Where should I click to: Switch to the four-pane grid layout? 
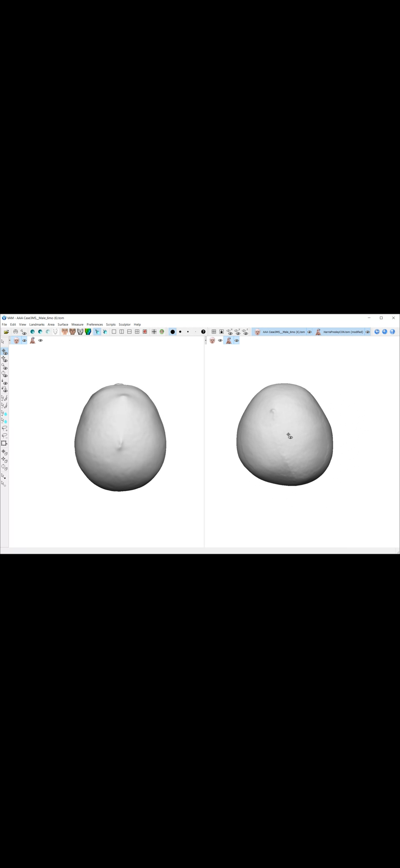(x=137, y=332)
